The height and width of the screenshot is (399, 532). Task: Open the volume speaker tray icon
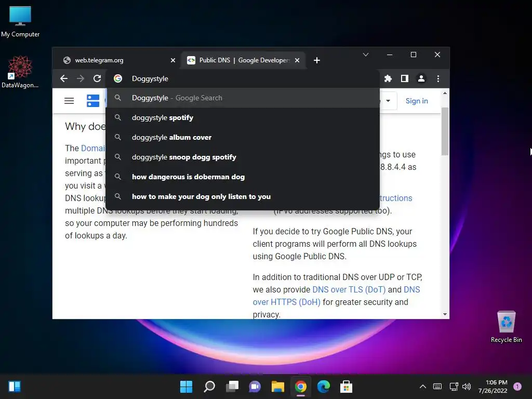[x=467, y=387]
